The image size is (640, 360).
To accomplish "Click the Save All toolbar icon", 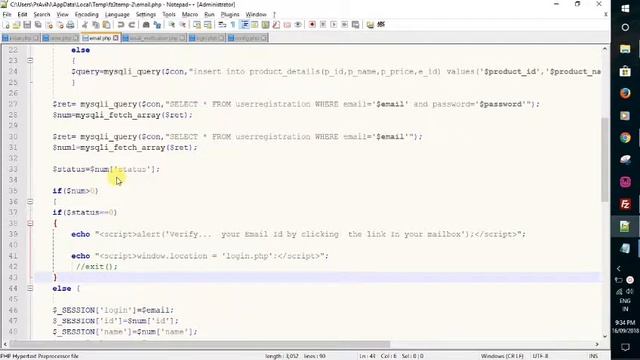I will pyautogui.click(x=38, y=25).
